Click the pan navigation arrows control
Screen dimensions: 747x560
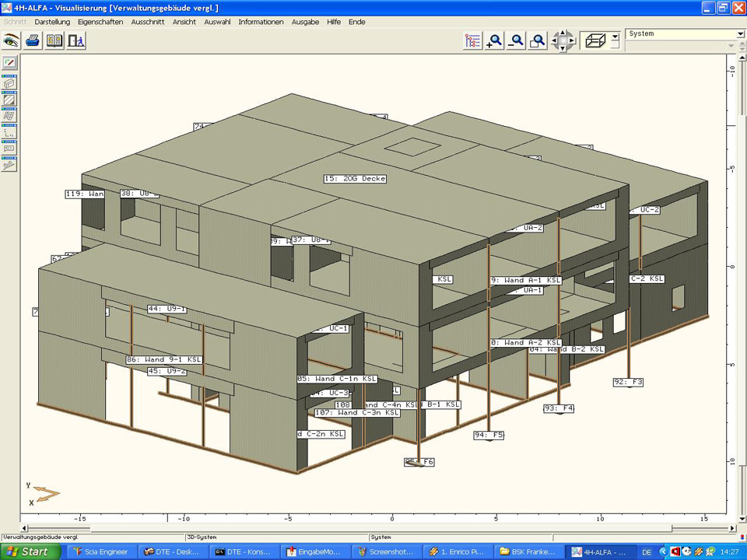[x=563, y=41]
